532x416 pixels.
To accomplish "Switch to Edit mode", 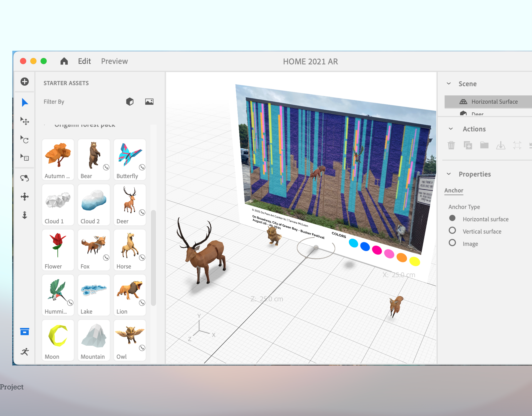I will pyautogui.click(x=84, y=61).
